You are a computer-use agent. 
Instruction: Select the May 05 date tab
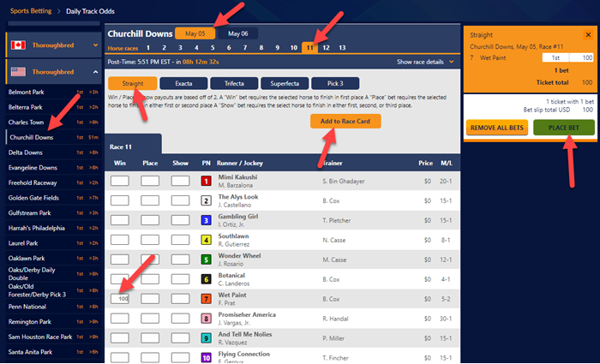click(195, 33)
